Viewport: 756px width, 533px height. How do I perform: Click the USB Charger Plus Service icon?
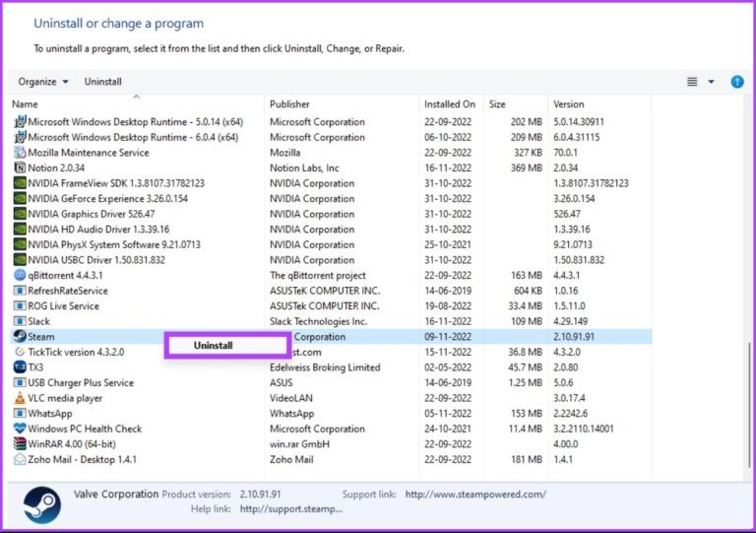tap(20, 382)
